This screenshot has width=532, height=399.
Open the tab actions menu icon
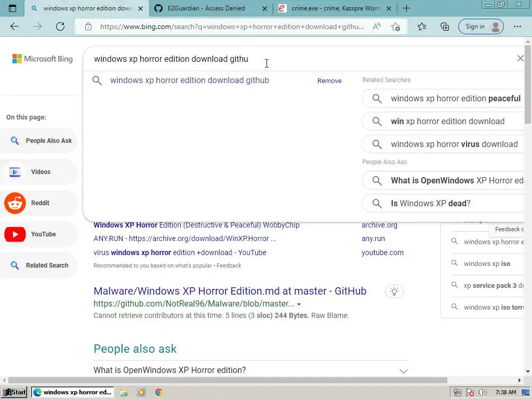pyautogui.click(x=12, y=8)
